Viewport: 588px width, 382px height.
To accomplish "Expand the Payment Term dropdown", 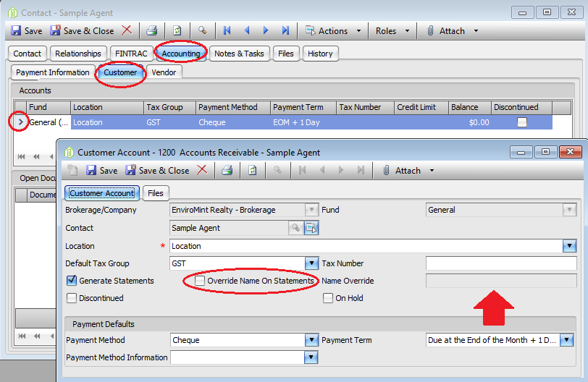I will pyautogui.click(x=566, y=340).
